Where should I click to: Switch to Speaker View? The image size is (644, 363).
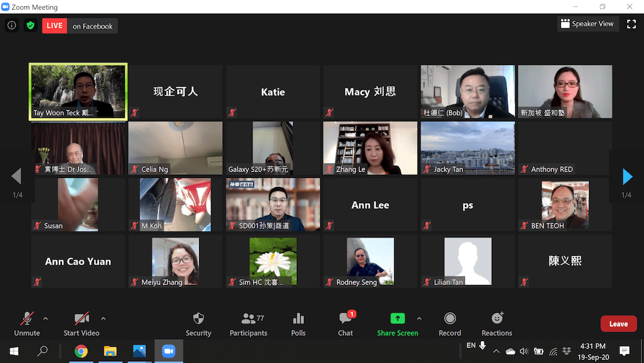[587, 24]
